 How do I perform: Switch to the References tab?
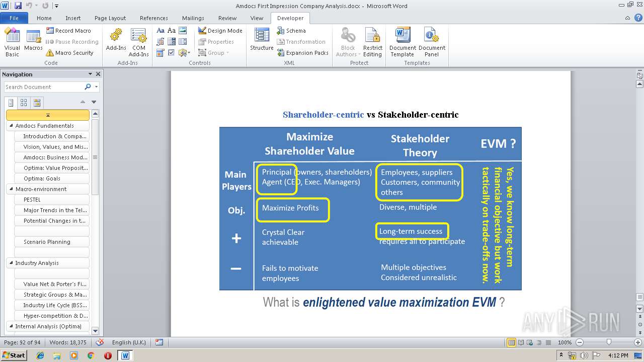coord(154,18)
